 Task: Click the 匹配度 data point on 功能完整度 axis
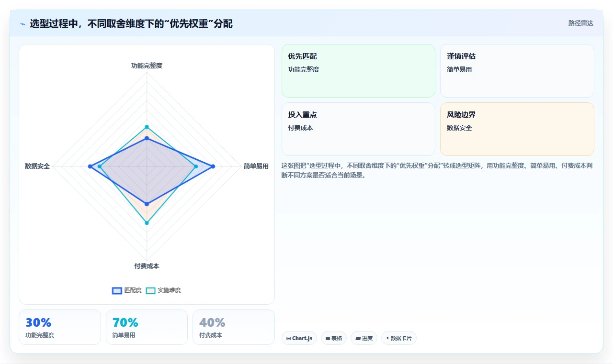click(147, 138)
